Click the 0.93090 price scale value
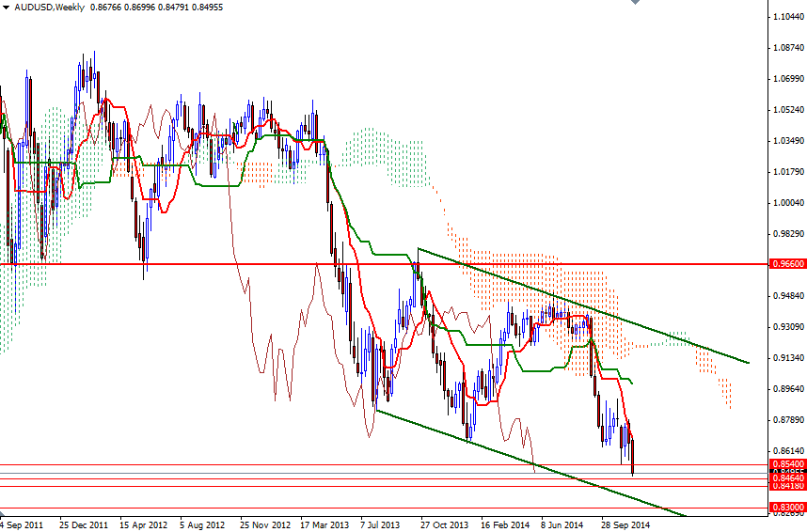This screenshot has height=532, width=807. pos(788,327)
